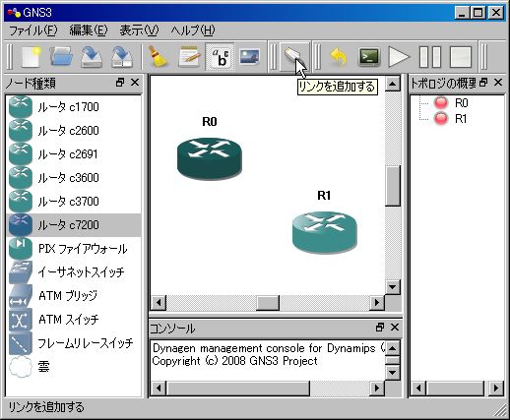Screen dimensions: 510x420
Task: Select the ルータ c7200 node type
Action: click(74, 225)
